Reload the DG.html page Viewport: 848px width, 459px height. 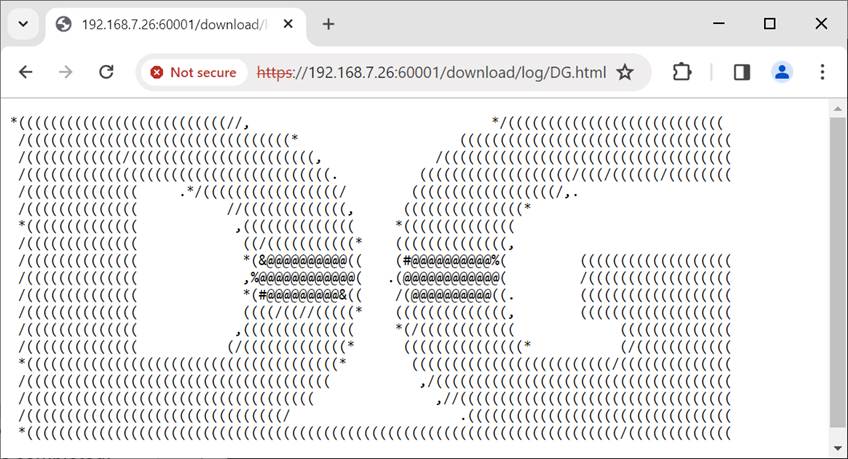click(x=106, y=72)
